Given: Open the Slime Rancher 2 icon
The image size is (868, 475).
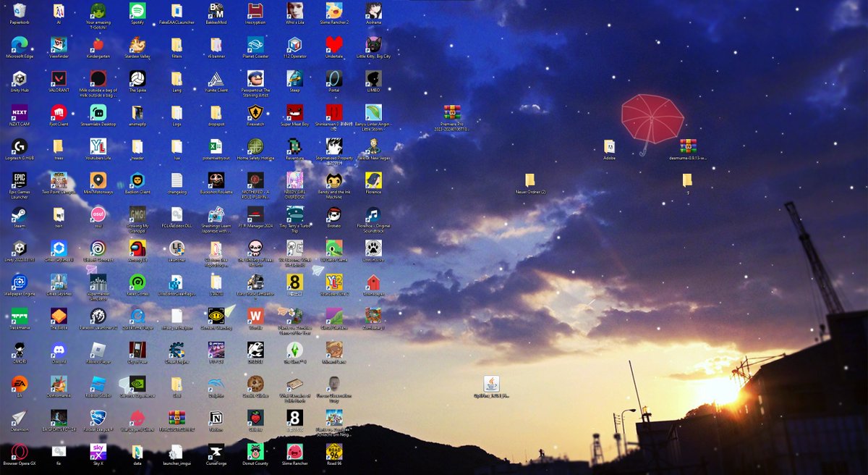Looking at the screenshot, I should [x=334, y=10].
